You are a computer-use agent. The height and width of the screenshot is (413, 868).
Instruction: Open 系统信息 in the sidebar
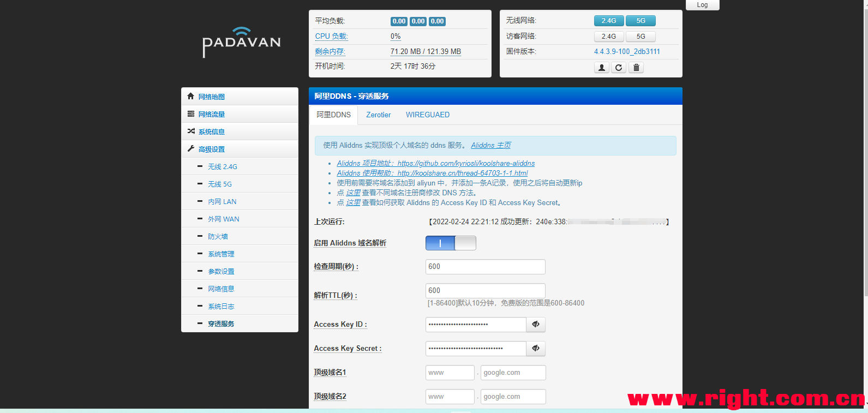coord(240,131)
